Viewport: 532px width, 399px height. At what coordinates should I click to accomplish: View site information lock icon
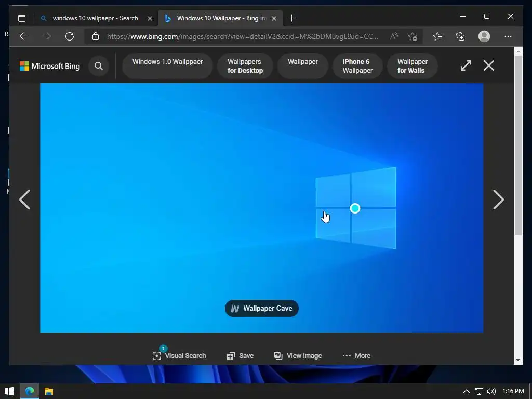(96, 36)
